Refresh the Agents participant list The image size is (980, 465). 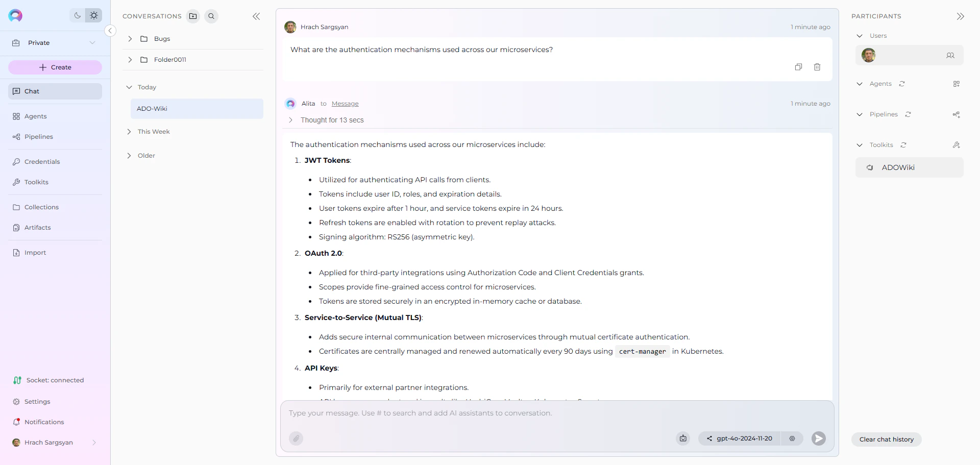[x=902, y=84]
